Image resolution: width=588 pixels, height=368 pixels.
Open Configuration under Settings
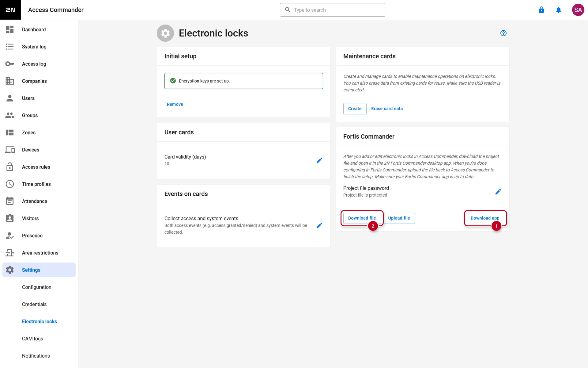(39, 287)
